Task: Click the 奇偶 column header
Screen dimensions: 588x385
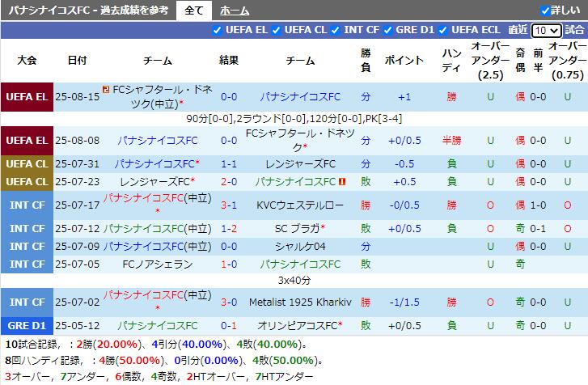Action: coord(520,60)
